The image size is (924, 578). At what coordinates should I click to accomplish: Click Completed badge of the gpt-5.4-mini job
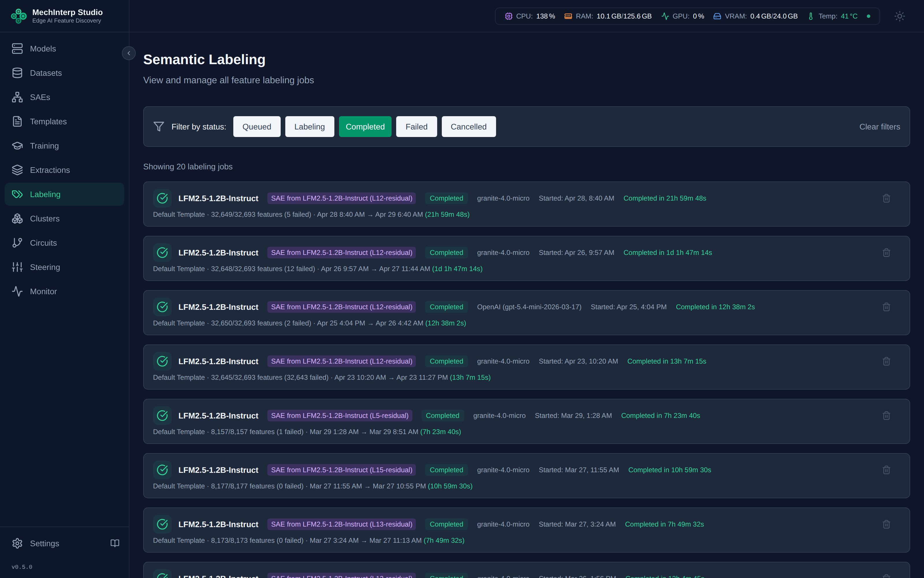pos(446,307)
